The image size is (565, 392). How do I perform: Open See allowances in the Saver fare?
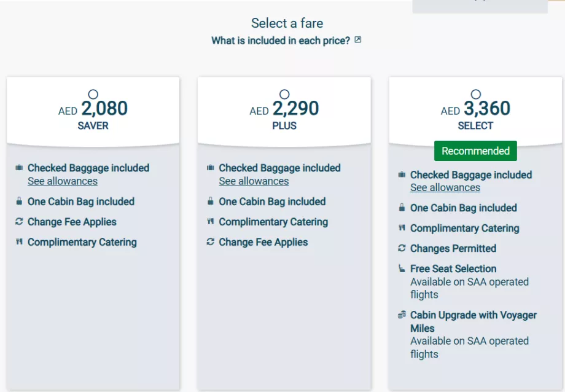(x=62, y=181)
